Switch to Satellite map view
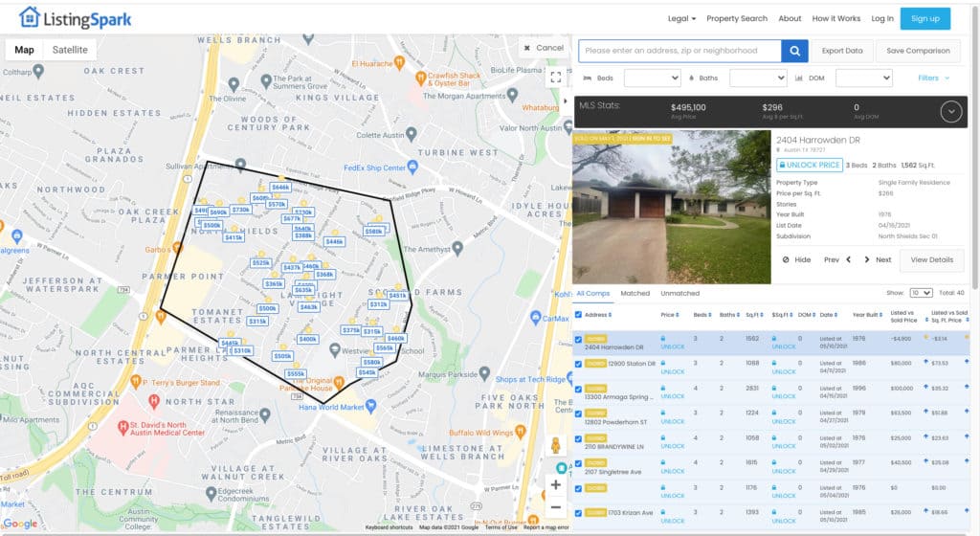 [69, 50]
